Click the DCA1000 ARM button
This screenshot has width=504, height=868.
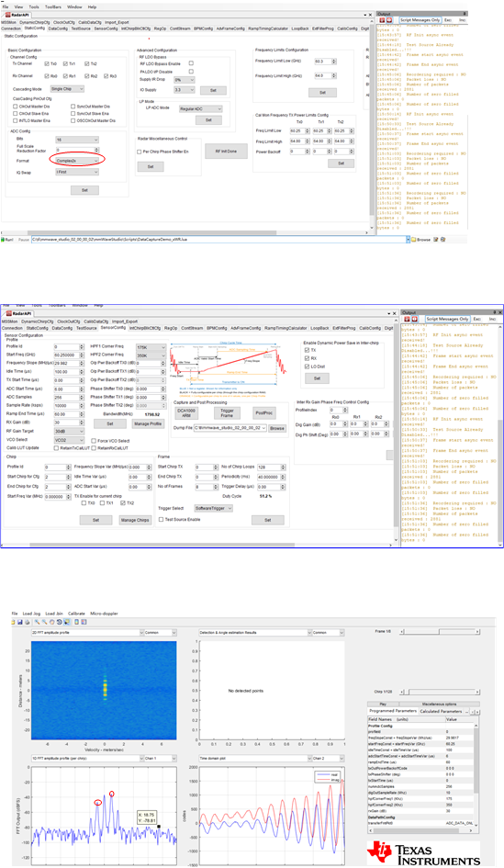[x=186, y=413]
